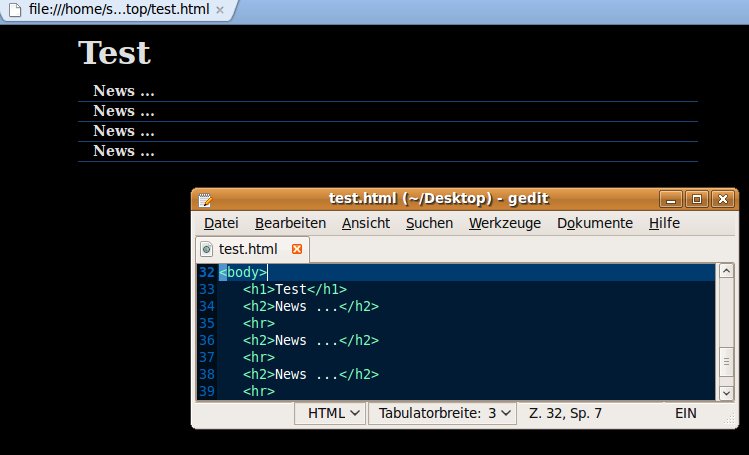Click the <hr> tag on line 39

259,391
